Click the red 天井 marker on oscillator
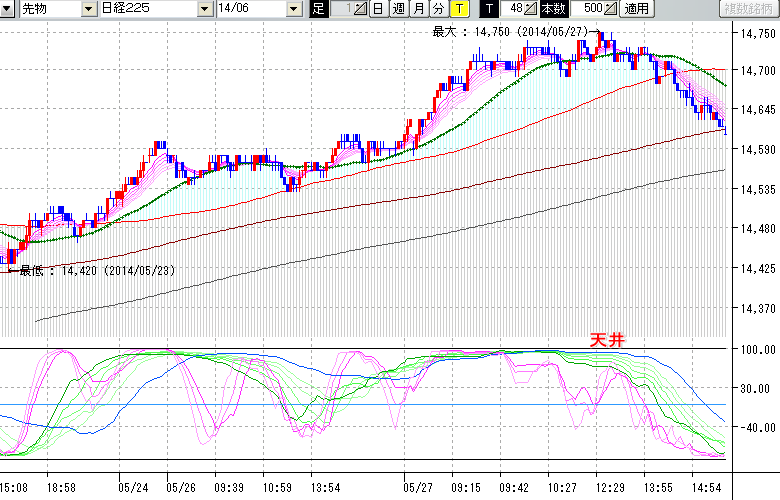 606,340
